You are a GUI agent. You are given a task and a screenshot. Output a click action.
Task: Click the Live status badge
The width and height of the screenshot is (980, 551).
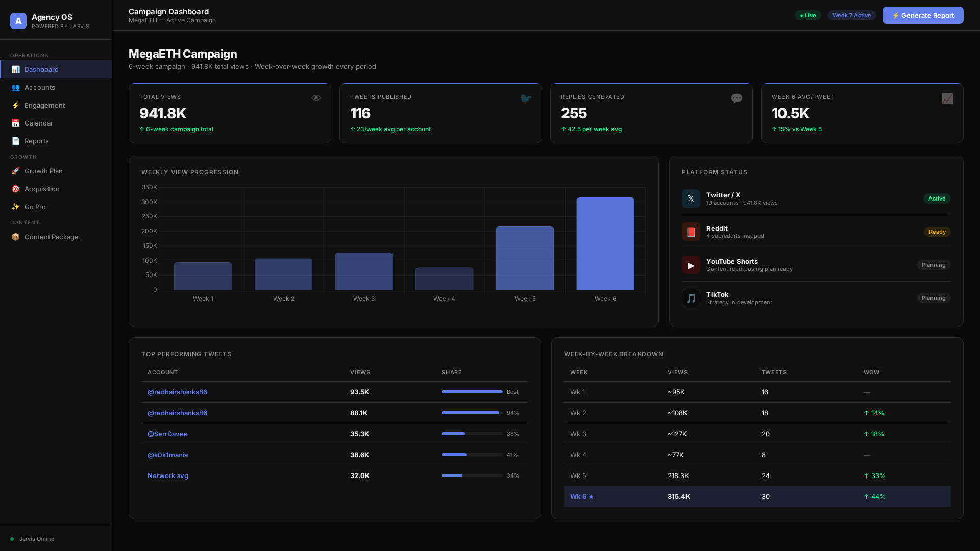point(807,15)
